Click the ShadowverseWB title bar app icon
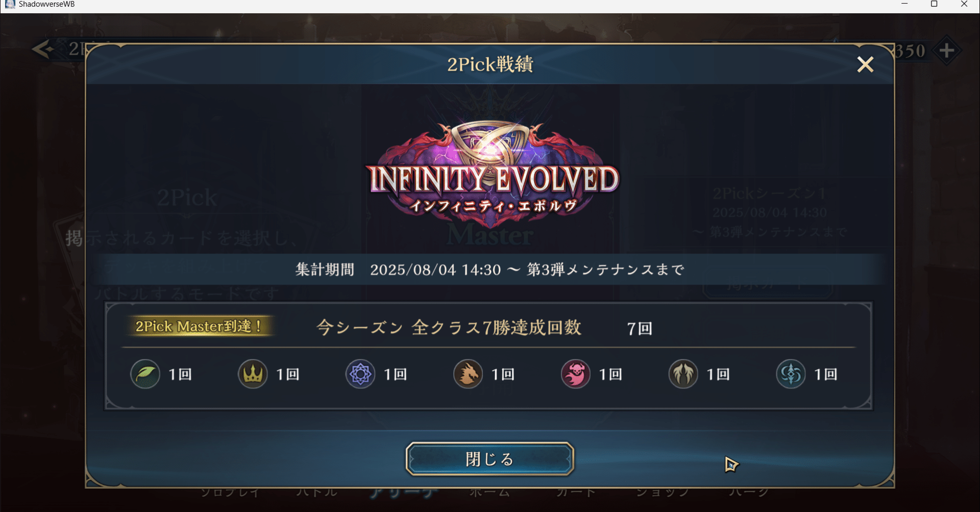The image size is (980, 512). point(10,4)
